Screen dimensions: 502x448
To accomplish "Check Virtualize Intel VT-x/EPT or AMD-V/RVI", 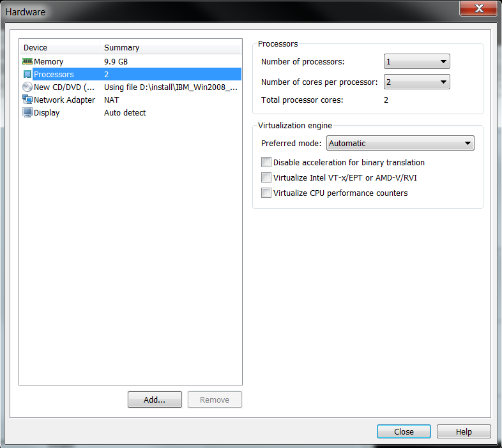I will click(x=266, y=177).
